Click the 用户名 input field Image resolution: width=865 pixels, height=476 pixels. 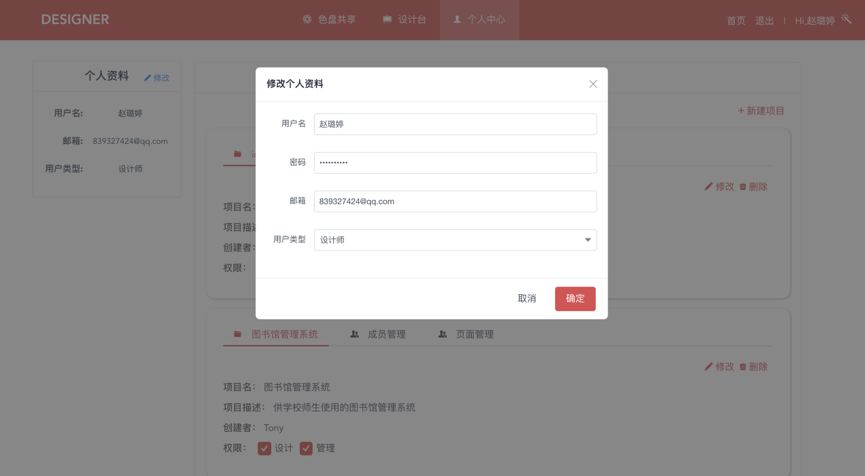(455, 124)
